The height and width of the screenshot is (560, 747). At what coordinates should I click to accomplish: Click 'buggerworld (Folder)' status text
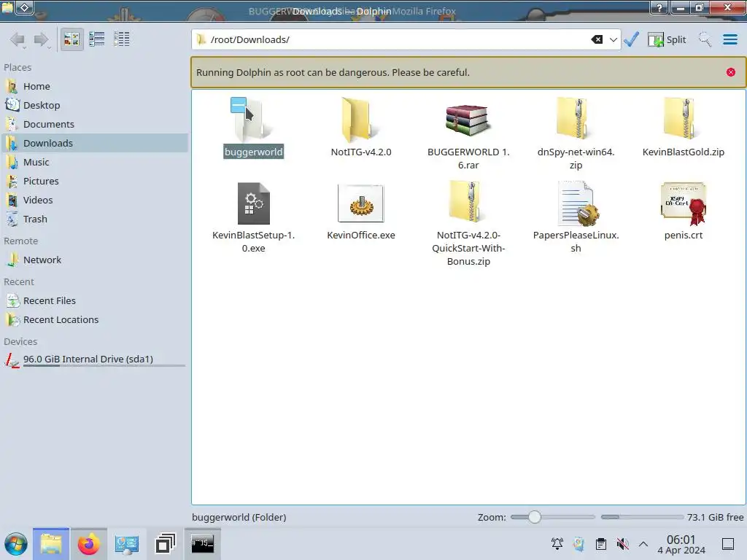point(239,518)
